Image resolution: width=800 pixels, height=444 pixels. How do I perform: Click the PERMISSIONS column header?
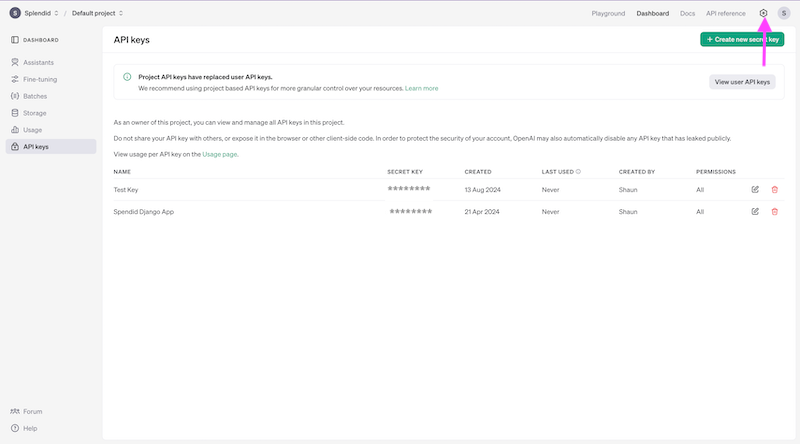(716, 171)
